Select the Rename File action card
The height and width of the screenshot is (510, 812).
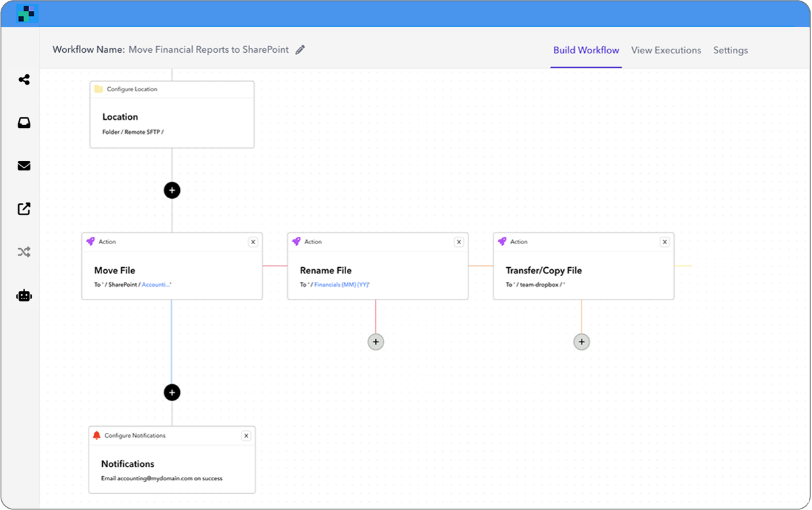pyautogui.click(x=378, y=266)
